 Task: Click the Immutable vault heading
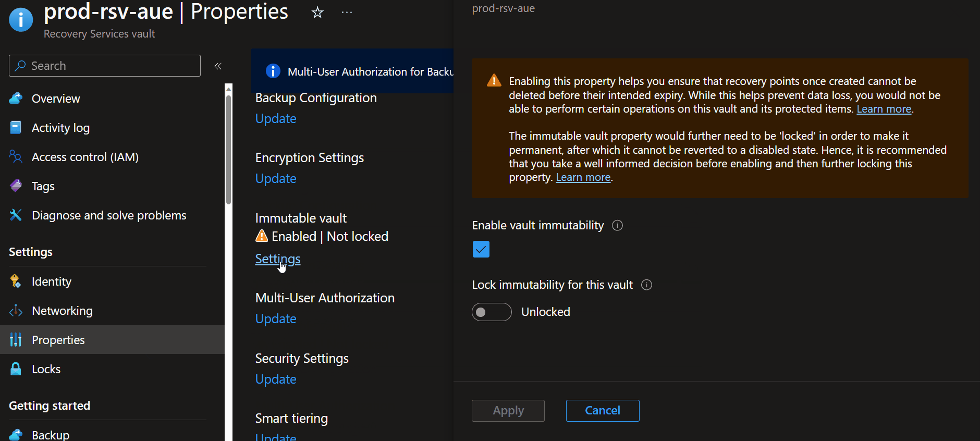pyautogui.click(x=301, y=218)
